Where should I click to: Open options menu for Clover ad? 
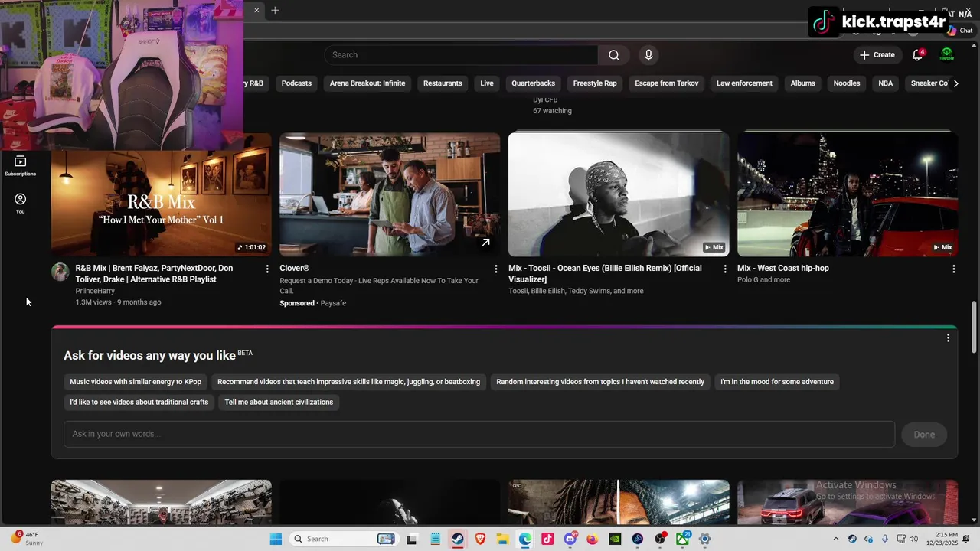[496, 269]
